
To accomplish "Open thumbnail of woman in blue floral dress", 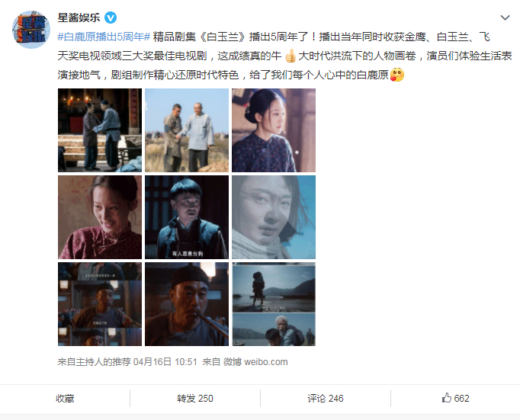I will (x=274, y=130).
